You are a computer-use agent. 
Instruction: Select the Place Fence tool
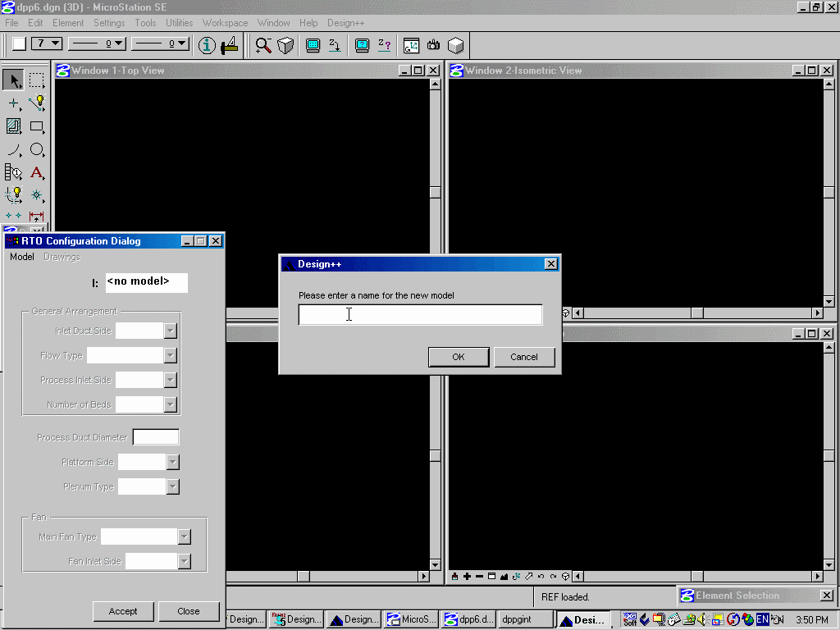(37, 80)
